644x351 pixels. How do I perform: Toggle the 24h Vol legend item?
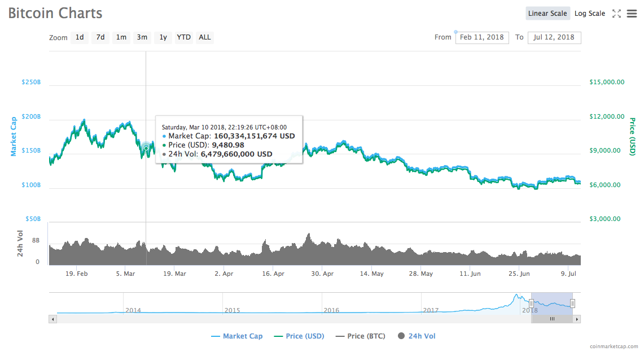tap(417, 336)
